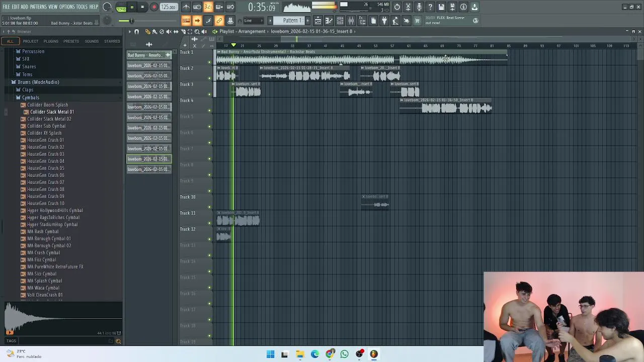Open the TOOLS menu
The height and width of the screenshot is (362, 644).
(82, 7)
